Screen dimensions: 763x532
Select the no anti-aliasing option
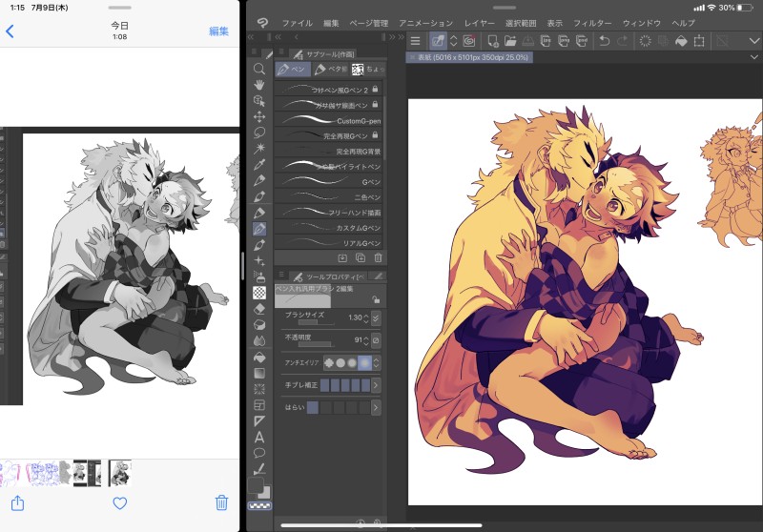329,362
